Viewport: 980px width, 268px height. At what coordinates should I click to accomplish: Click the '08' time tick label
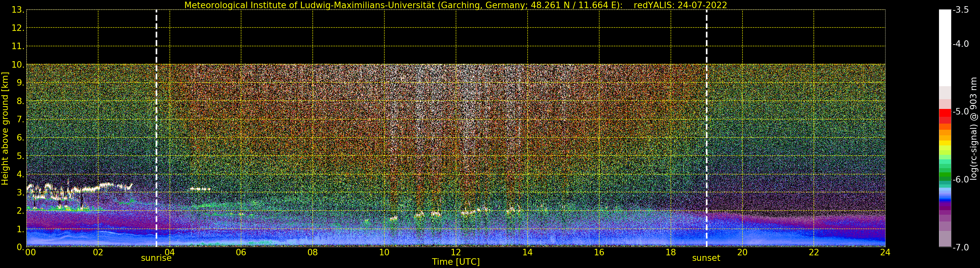[x=313, y=252]
